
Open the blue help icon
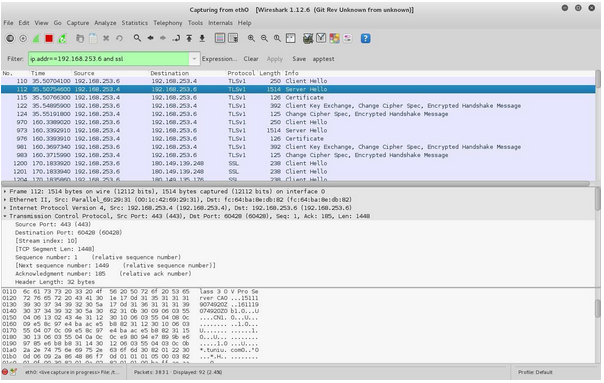click(x=365, y=38)
